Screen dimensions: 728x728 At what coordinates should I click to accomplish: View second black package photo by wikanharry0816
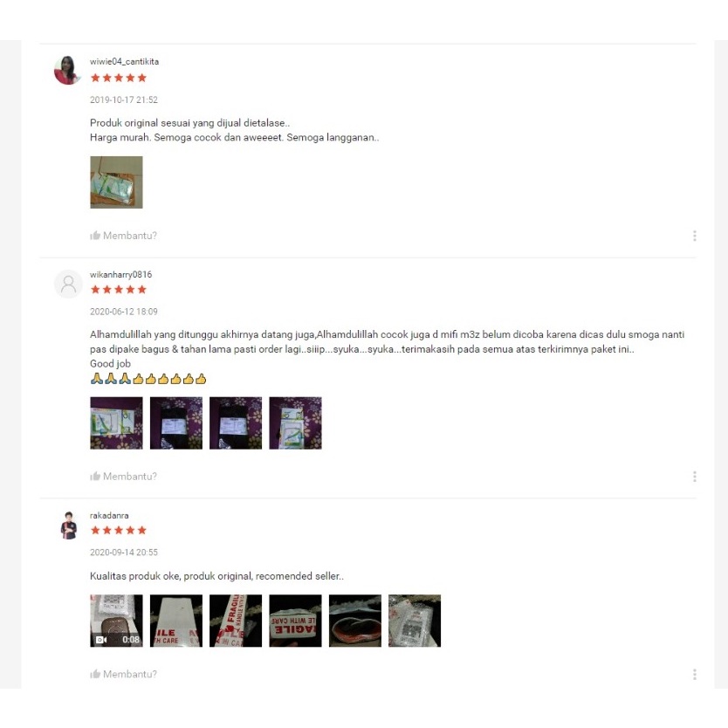coord(236,423)
